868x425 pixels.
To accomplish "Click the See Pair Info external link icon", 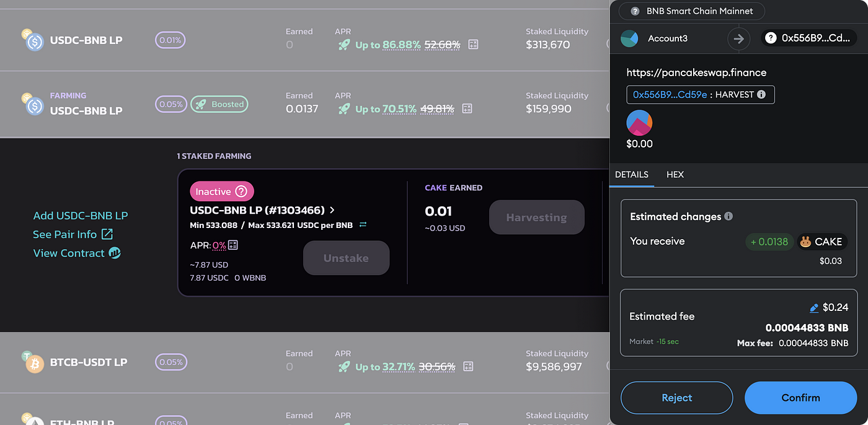I will pyautogui.click(x=107, y=234).
